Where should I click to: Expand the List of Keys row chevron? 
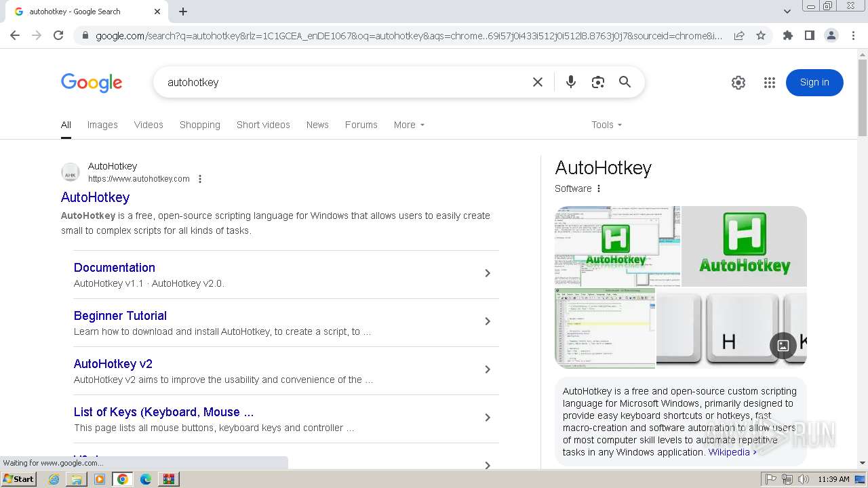[x=487, y=418]
